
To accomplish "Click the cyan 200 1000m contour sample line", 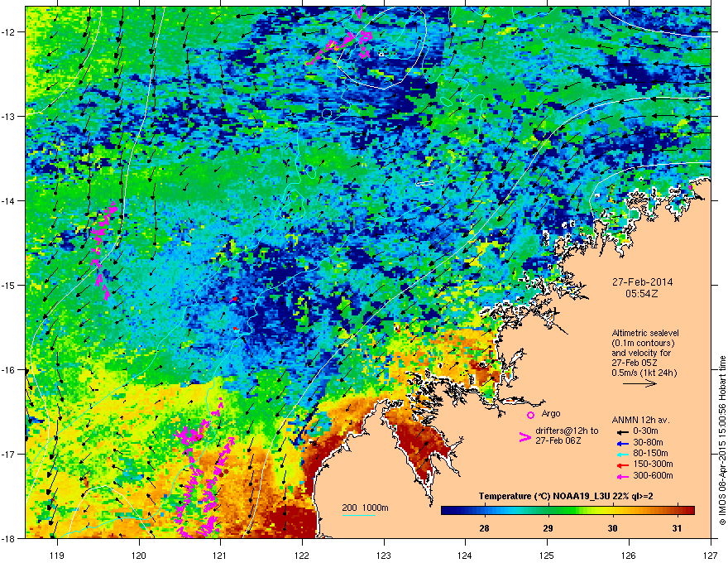I will 359,516.
